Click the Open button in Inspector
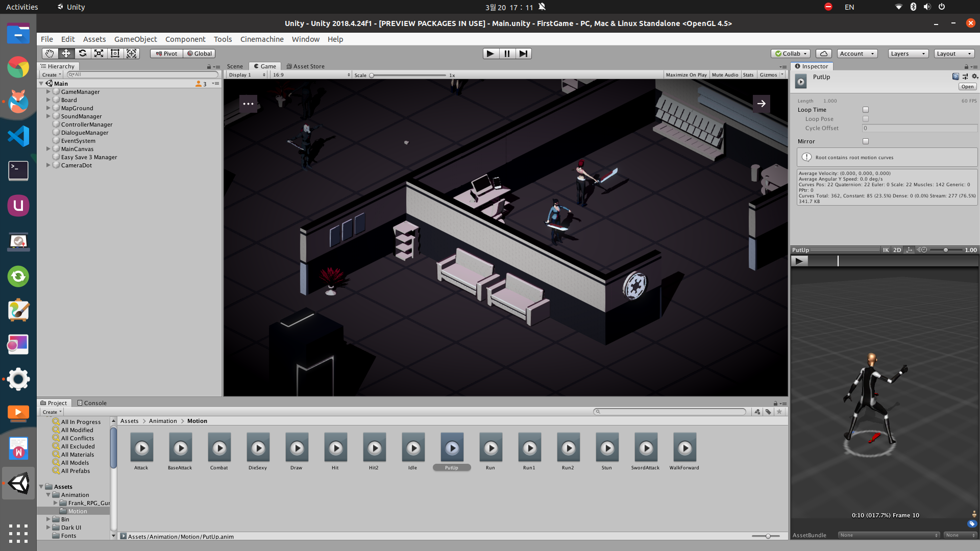This screenshot has width=980, height=551. (x=967, y=87)
